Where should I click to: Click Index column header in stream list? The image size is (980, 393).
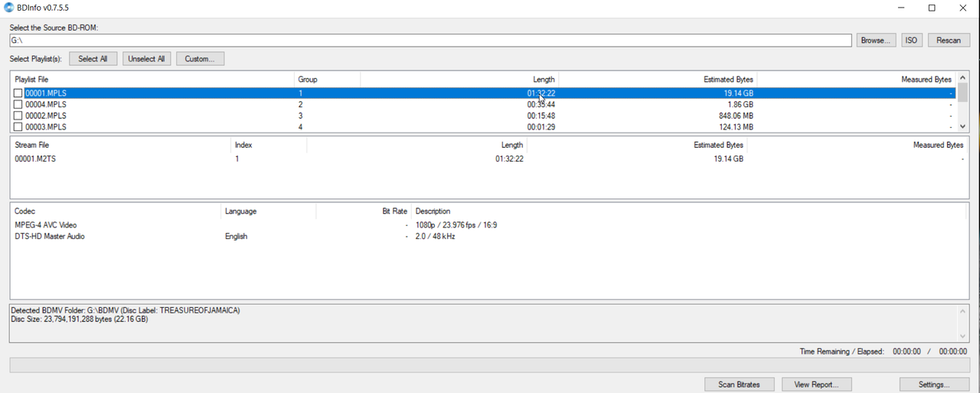click(x=269, y=145)
